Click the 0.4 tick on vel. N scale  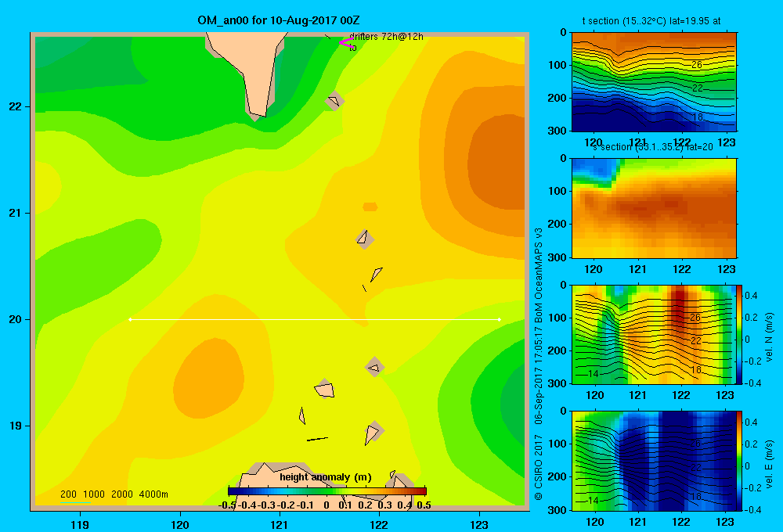click(751, 296)
